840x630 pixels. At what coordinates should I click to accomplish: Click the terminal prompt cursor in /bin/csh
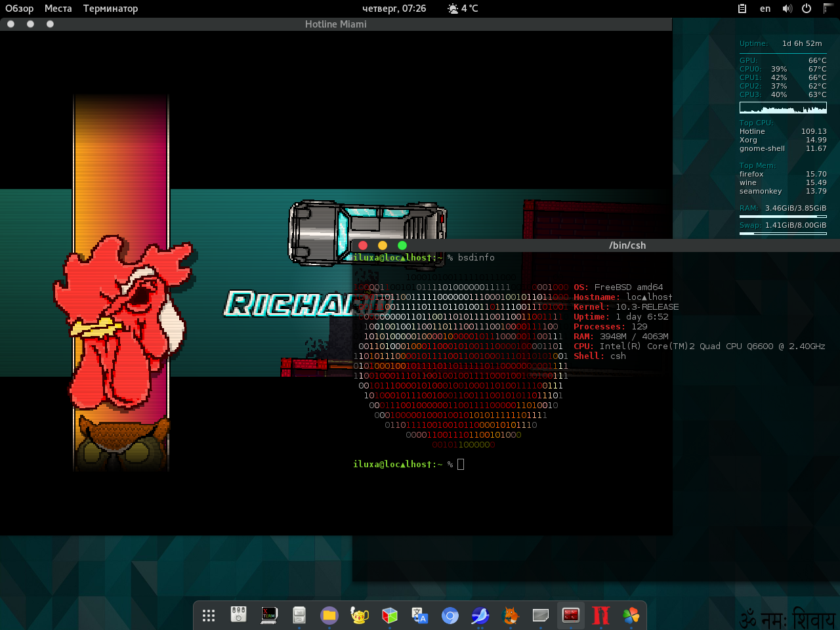click(x=461, y=465)
